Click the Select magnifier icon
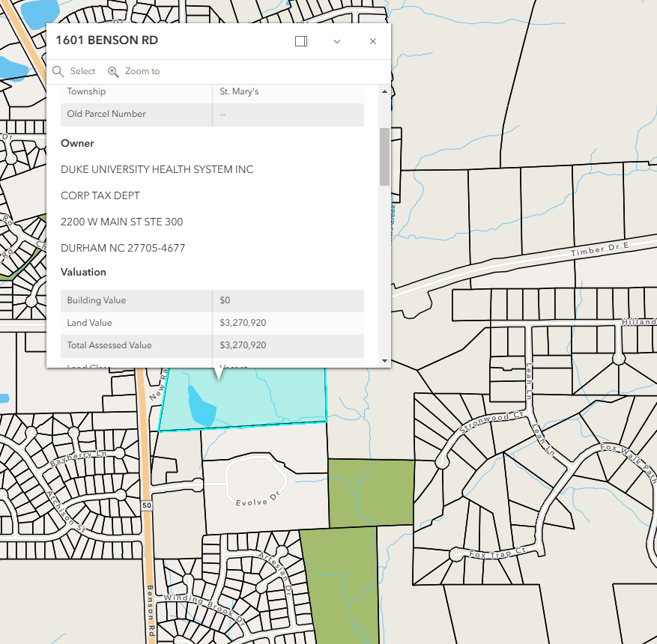Screen dimensions: 657x644 [58, 71]
